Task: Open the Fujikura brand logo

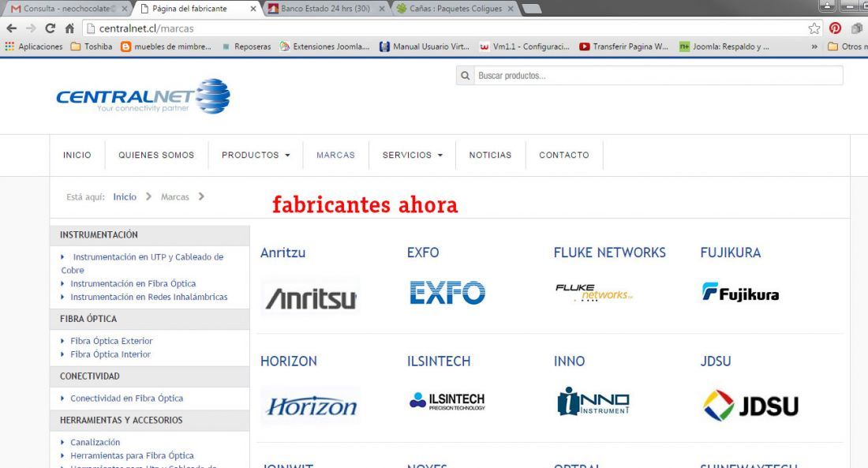Action: (x=740, y=293)
